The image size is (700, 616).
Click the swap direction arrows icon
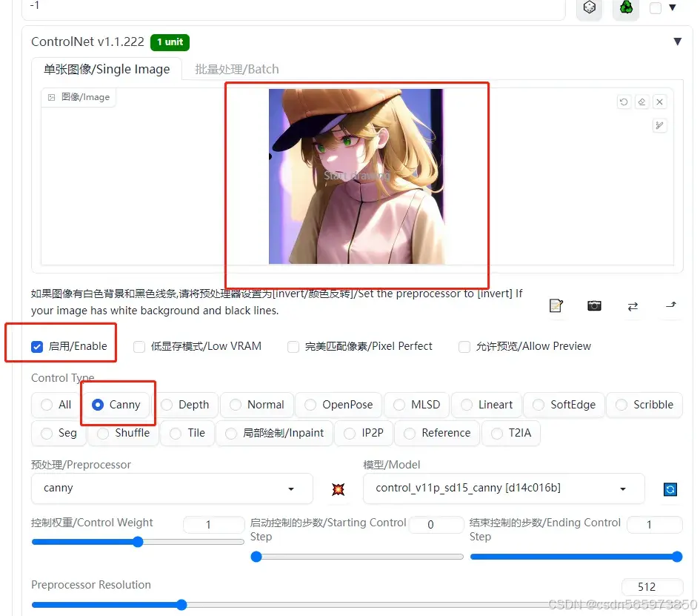(633, 305)
